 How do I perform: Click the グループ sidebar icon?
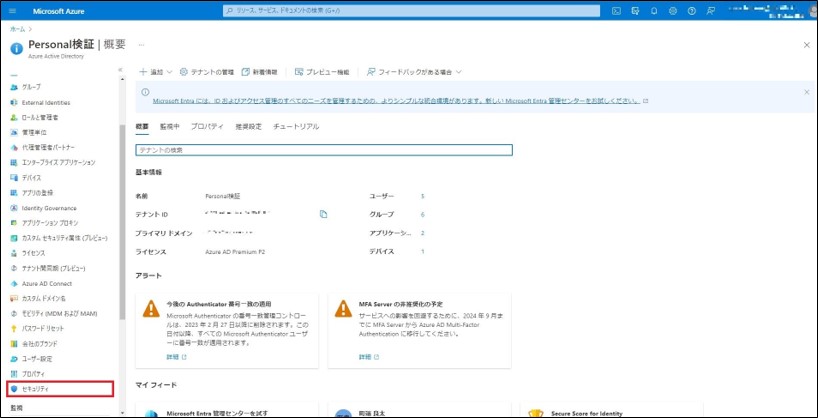(x=14, y=87)
